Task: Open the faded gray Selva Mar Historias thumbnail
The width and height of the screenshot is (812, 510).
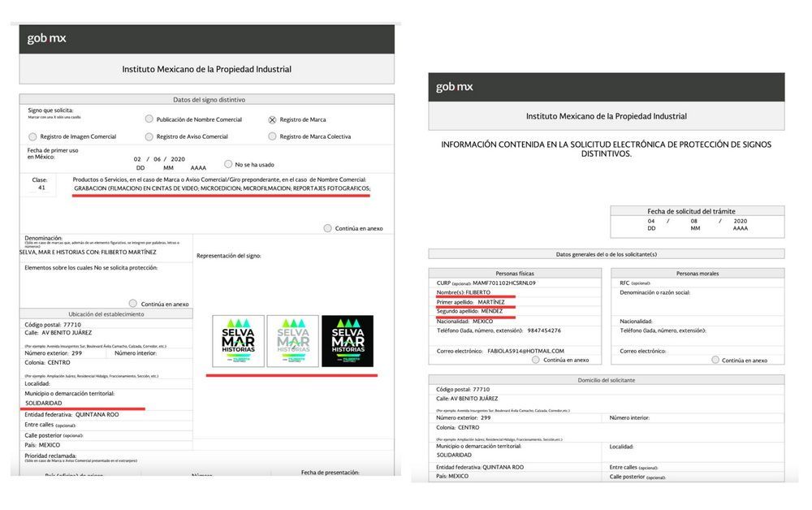Action: (x=293, y=341)
